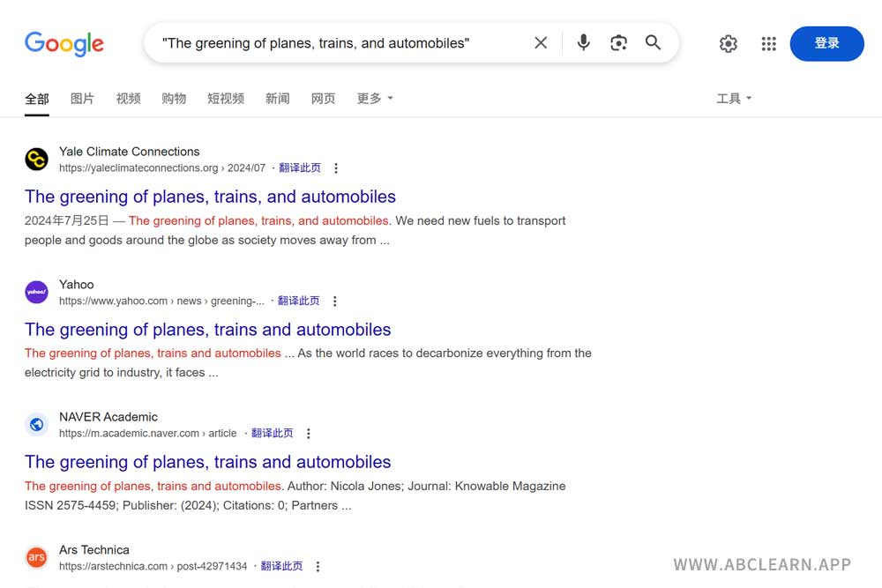The image size is (882, 588).
Task: Open image search via camera lens icon
Action: tap(618, 42)
